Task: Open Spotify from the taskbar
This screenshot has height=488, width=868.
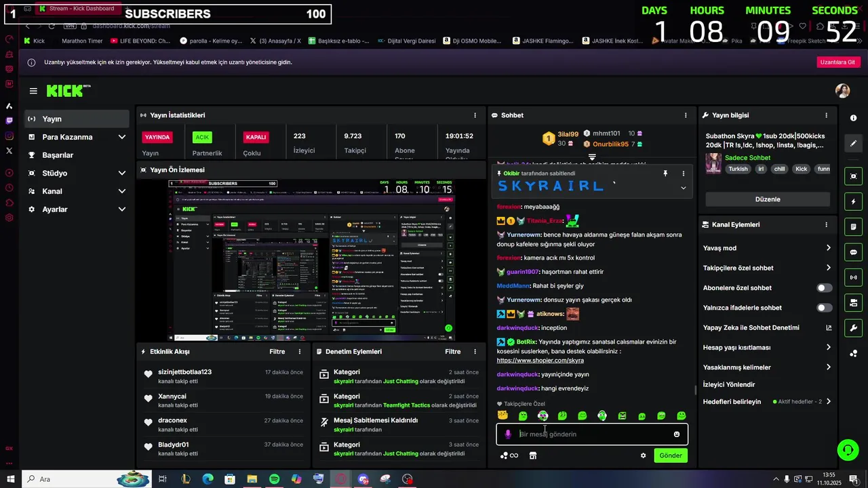Action: [x=274, y=479]
